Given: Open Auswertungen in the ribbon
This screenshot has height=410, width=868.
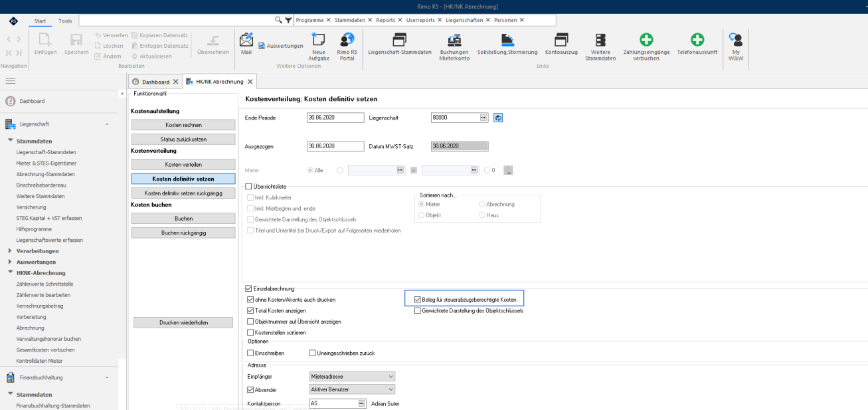Looking at the screenshot, I should 280,46.
